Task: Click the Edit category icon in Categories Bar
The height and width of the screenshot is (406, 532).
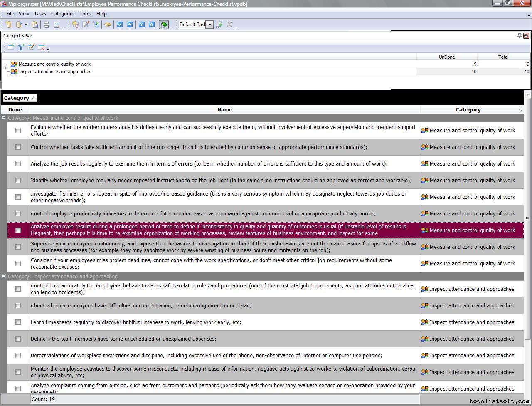Action: click(31, 47)
